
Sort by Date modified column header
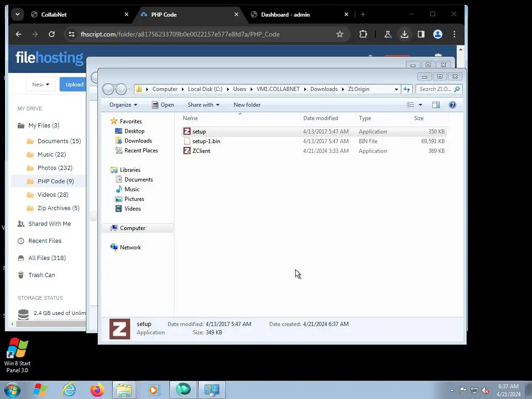(328, 118)
